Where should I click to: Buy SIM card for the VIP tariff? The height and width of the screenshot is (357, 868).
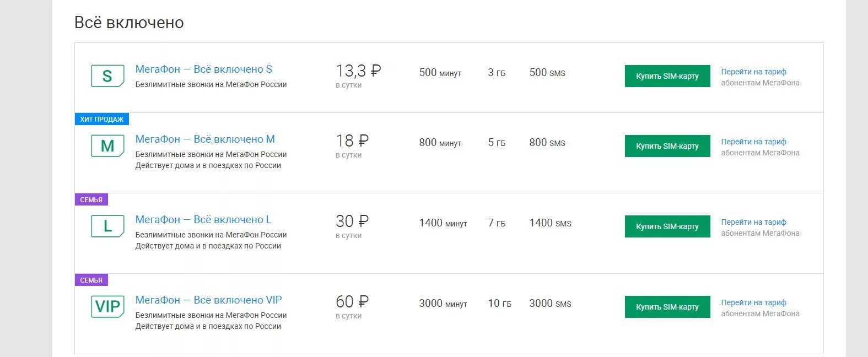click(667, 307)
